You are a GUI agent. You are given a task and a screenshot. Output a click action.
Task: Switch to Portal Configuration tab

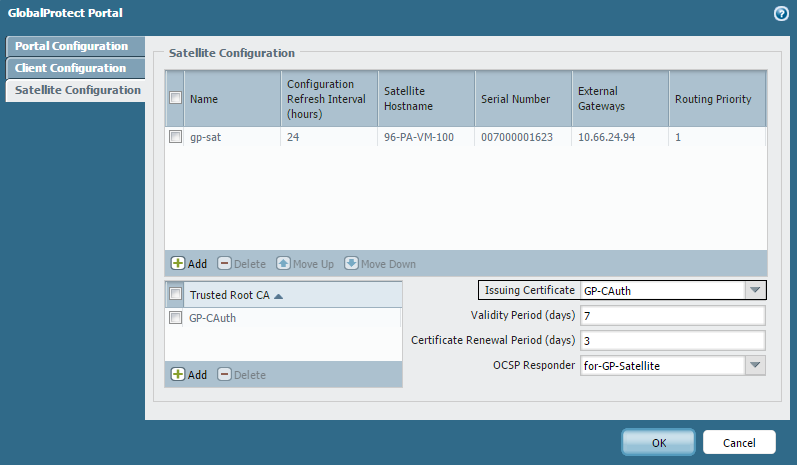[72, 46]
